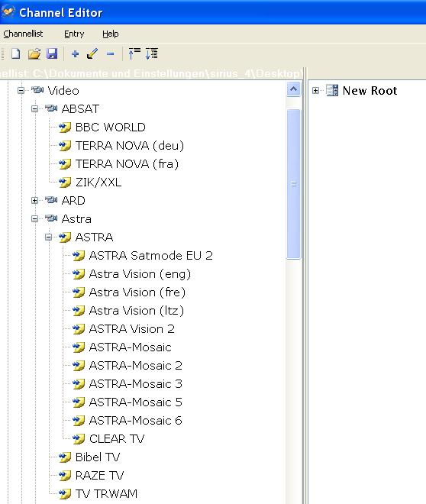The image size is (426, 504).
Task: Open a channel list file icon
Action: pos(34,53)
